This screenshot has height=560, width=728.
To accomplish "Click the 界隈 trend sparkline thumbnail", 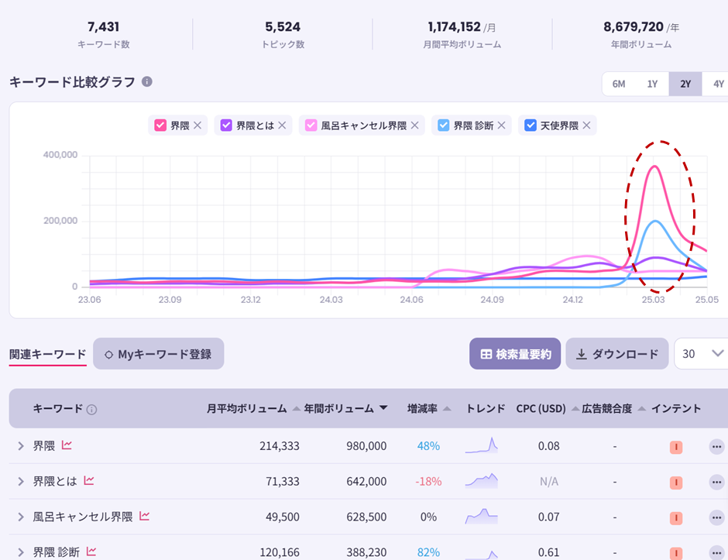I will [x=482, y=445].
